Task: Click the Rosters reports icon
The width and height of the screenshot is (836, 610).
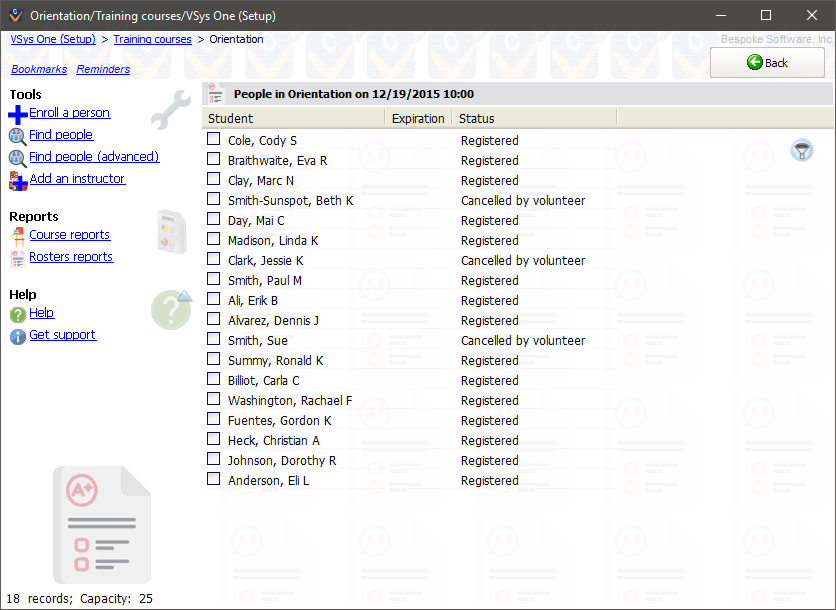Action: [20, 256]
